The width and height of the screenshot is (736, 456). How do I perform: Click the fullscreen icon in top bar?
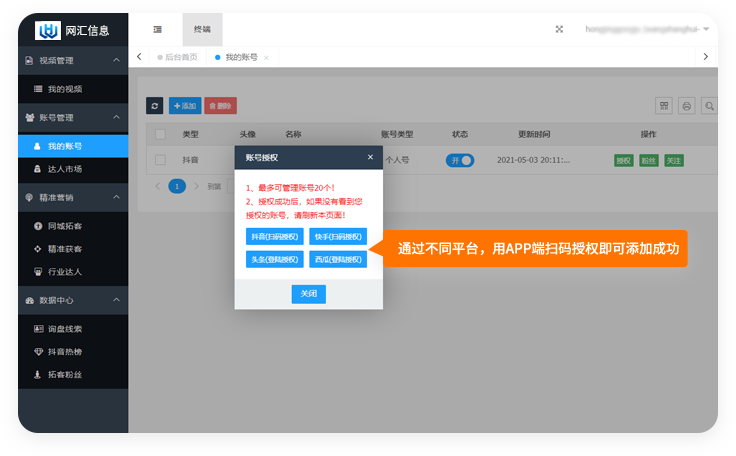(x=559, y=29)
